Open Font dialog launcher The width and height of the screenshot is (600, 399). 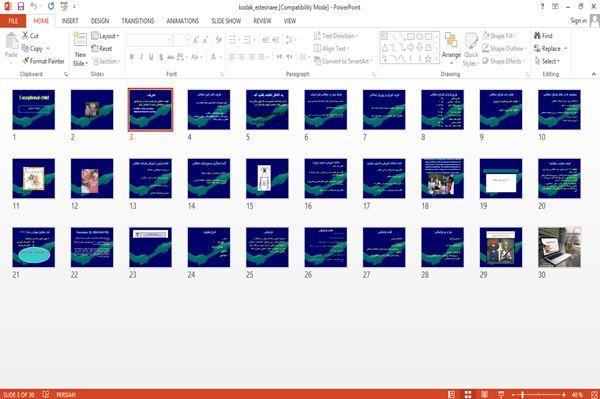[x=222, y=74]
